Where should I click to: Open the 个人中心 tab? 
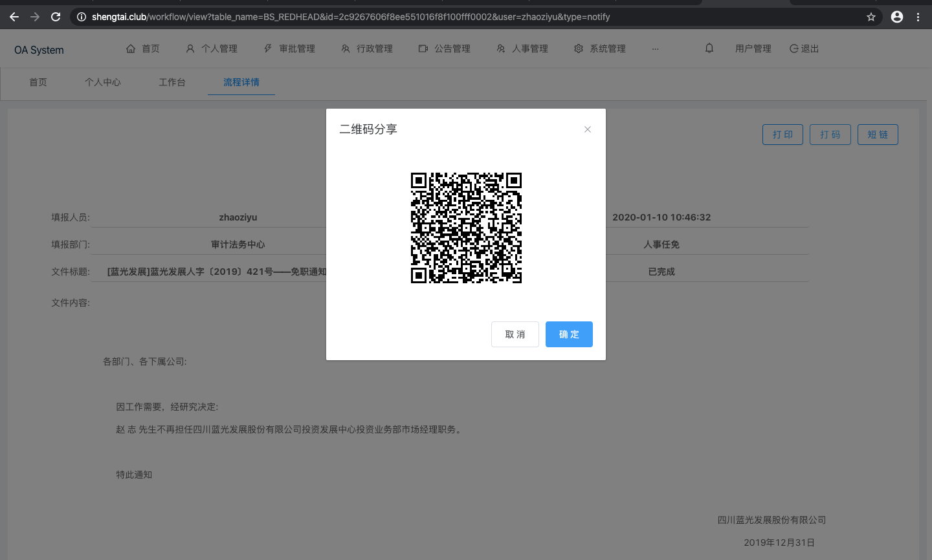[102, 82]
